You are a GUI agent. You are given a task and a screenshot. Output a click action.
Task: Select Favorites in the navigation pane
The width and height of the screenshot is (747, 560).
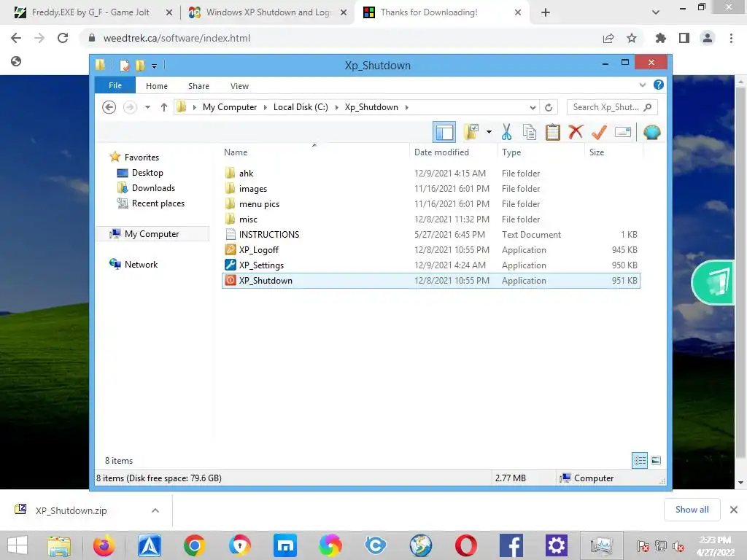[x=142, y=157]
